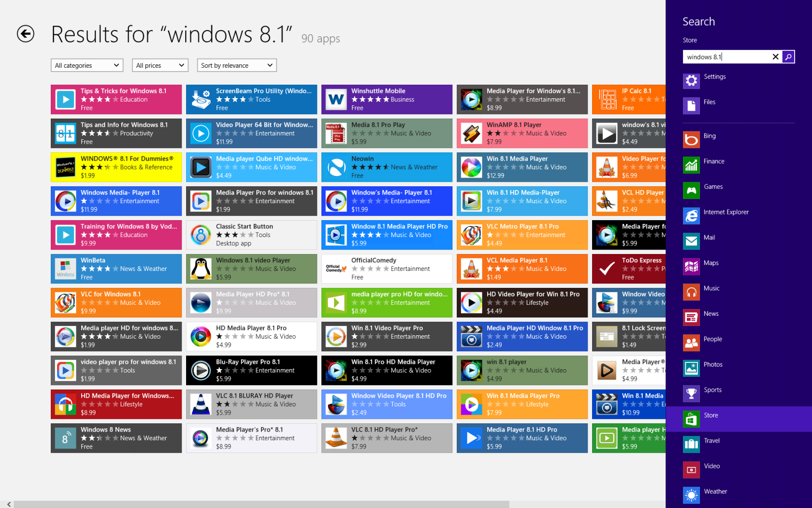Choose the Music app icon
This screenshot has width=812, height=508.
pos(691,292)
